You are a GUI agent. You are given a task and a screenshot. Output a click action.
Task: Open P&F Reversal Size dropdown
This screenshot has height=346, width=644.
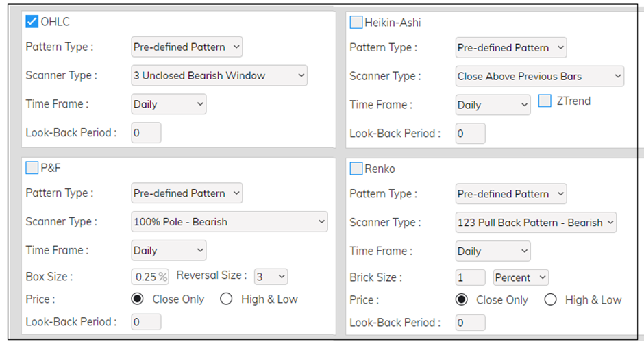pos(271,277)
